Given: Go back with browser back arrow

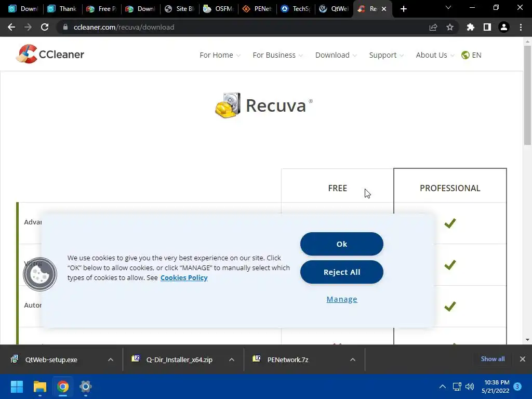Looking at the screenshot, I should coord(11,27).
